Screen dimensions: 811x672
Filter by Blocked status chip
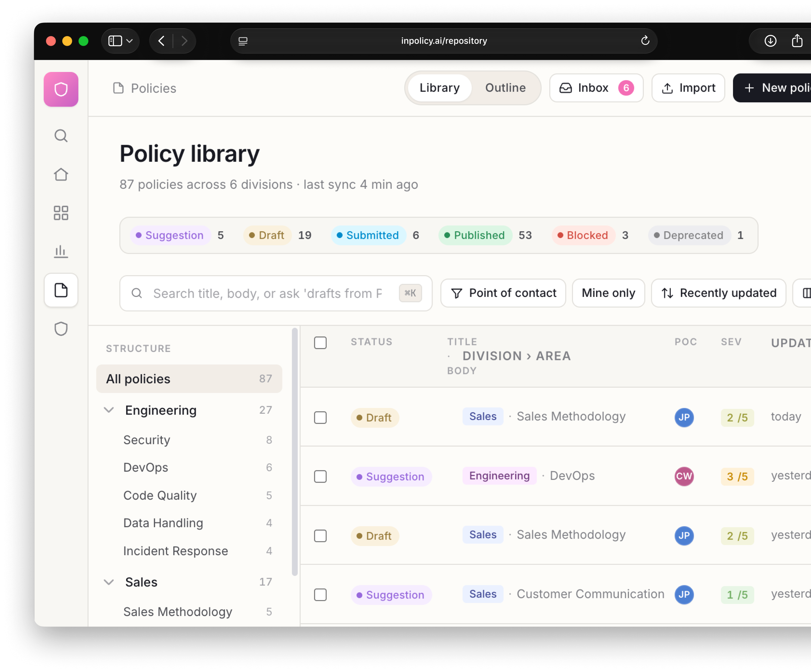[x=583, y=235]
